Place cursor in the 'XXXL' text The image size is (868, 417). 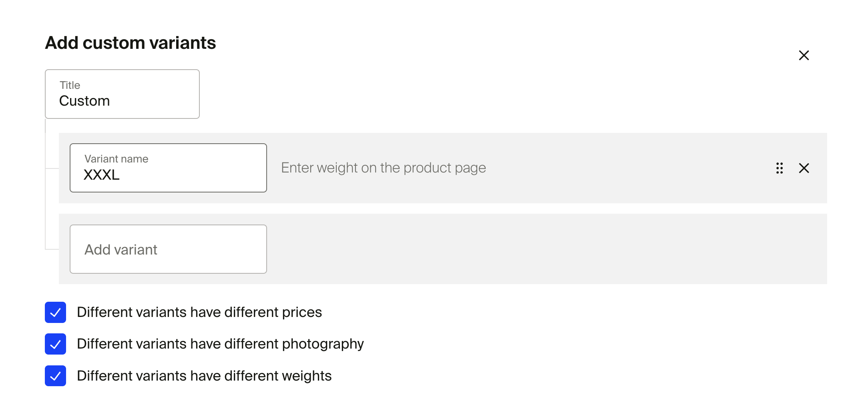point(101,175)
